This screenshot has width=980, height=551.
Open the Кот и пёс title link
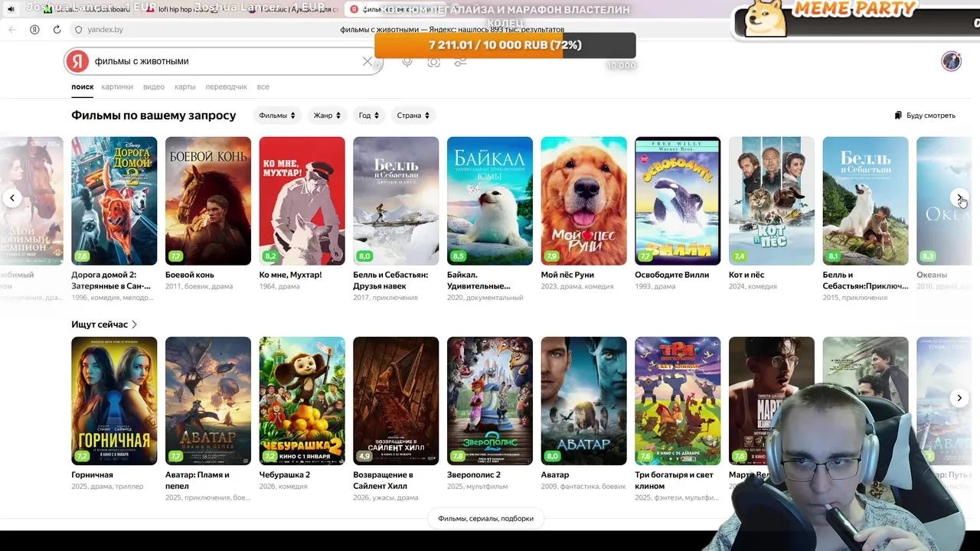pos(746,275)
